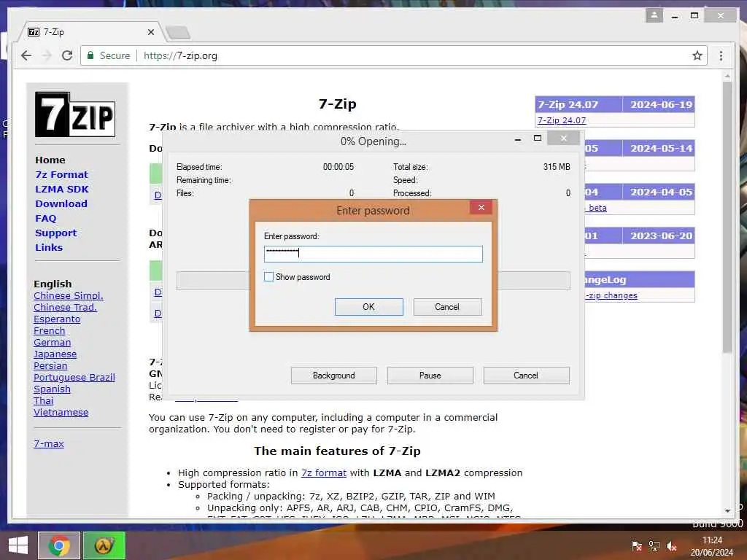Screen dimensions: 747x560
Task: Close the Enter password dialog
Action: 481,207
